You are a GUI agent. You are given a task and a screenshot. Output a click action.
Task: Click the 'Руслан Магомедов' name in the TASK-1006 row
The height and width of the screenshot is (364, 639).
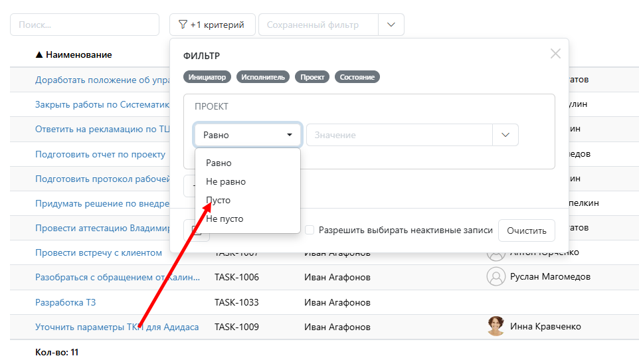click(550, 277)
